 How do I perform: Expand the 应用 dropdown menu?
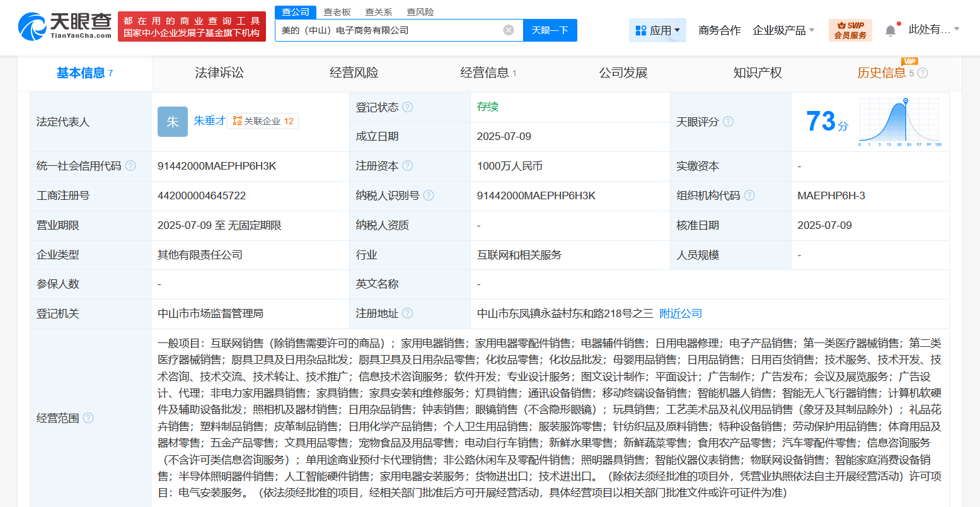pos(657,30)
